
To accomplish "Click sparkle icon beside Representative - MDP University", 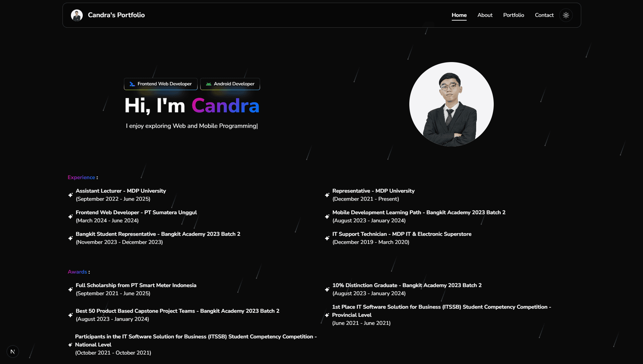I will click(327, 195).
